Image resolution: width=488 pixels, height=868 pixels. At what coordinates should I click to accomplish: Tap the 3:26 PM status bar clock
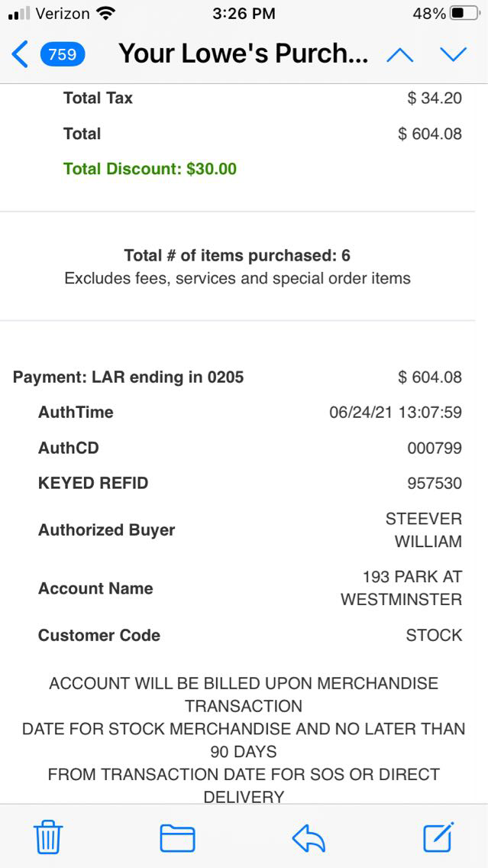[x=244, y=14]
